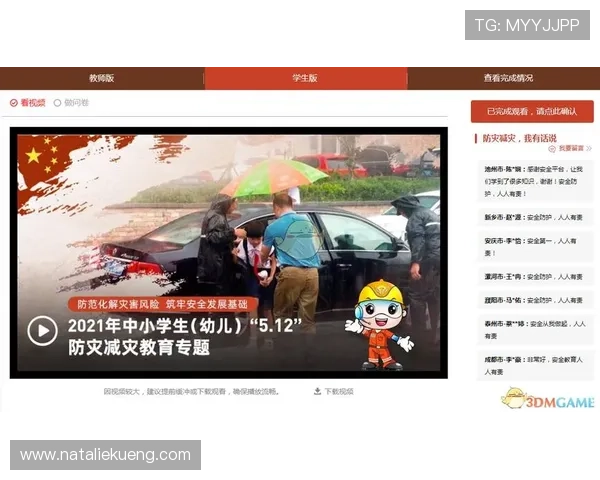Open the comment beginning 感谢安全平台
Screen dimensions: 600x480
pyautogui.click(x=535, y=181)
